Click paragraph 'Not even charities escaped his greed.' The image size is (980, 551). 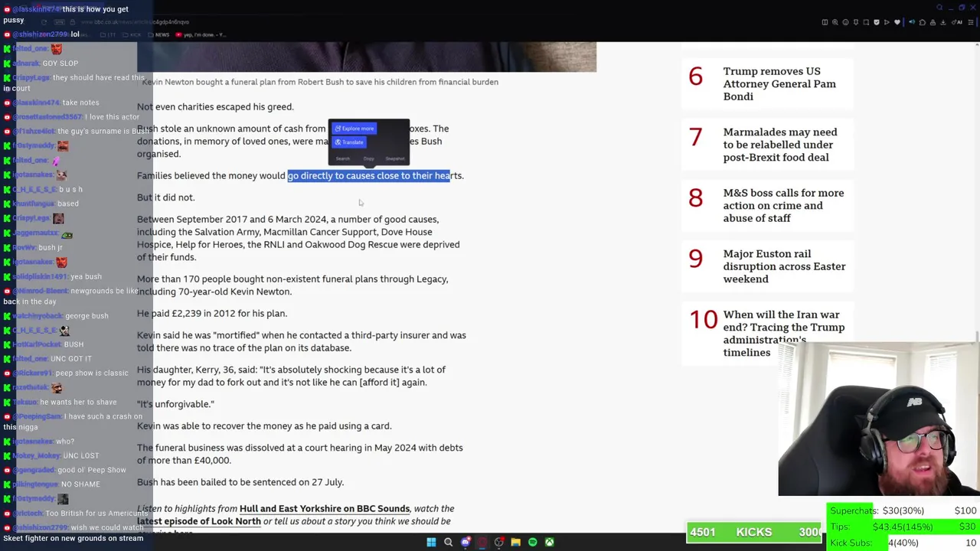tap(215, 106)
